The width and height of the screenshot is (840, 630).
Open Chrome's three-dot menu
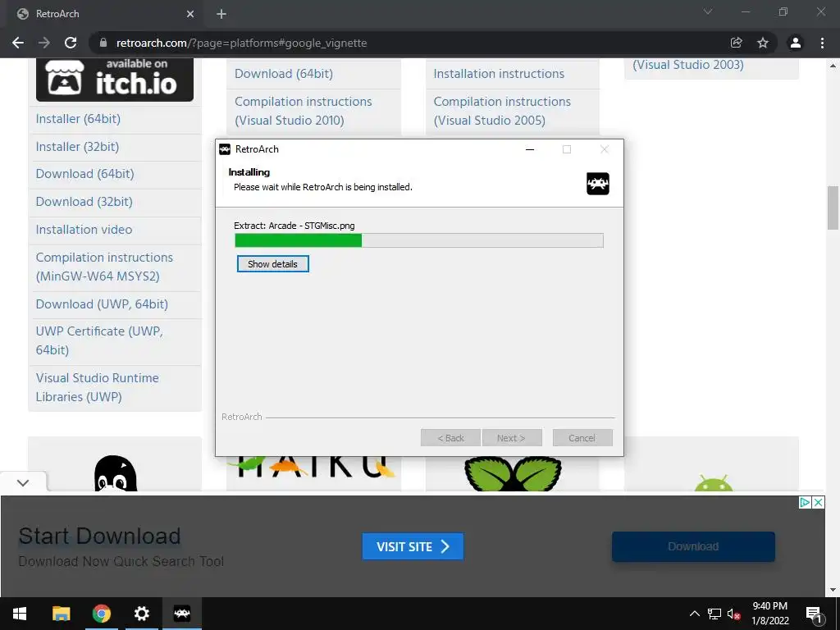822,43
